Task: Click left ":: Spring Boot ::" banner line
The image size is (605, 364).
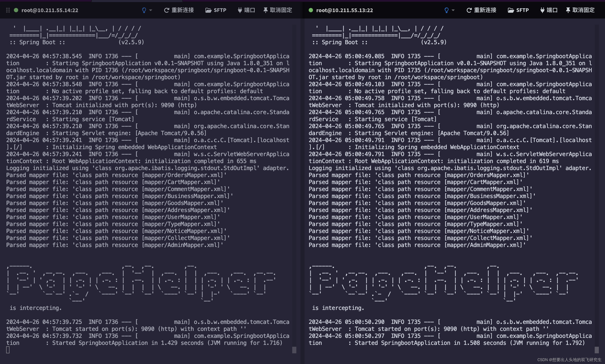Action: click(37, 42)
